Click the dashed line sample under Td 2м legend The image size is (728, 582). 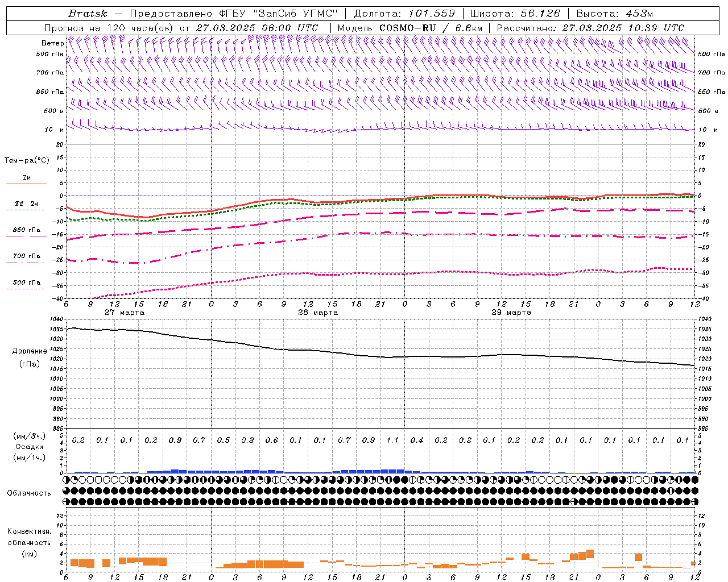25,210
